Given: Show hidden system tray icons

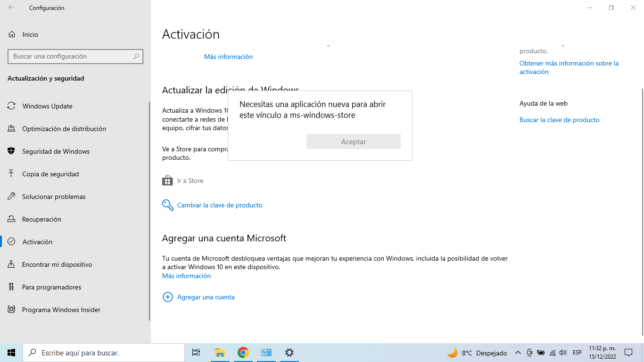Looking at the screenshot, I should (518, 353).
